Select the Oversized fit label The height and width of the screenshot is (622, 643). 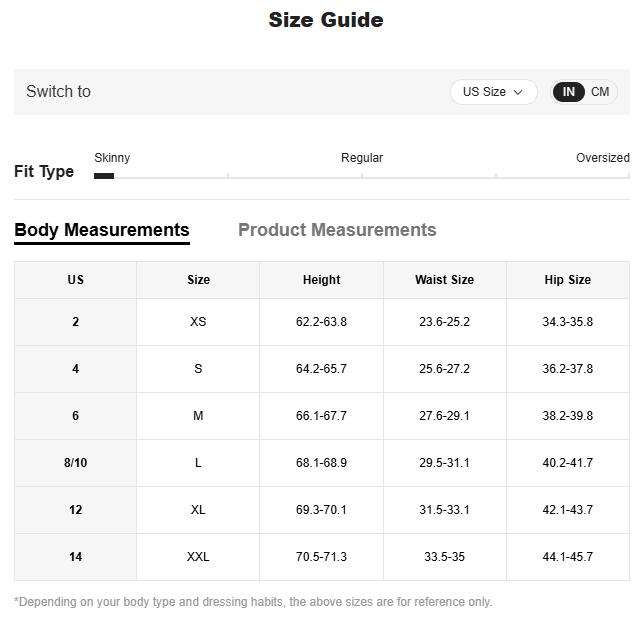(602, 158)
